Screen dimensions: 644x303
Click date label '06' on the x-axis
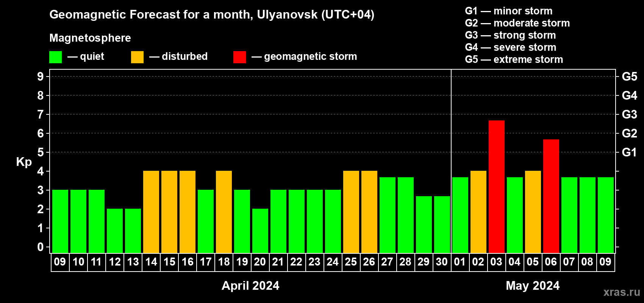point(551,262)
